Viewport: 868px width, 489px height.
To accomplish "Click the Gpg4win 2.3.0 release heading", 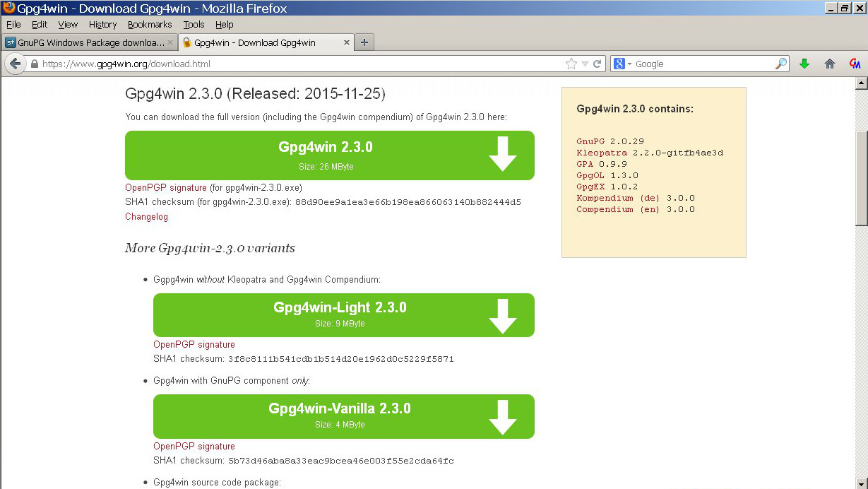I will click(255, 94).
